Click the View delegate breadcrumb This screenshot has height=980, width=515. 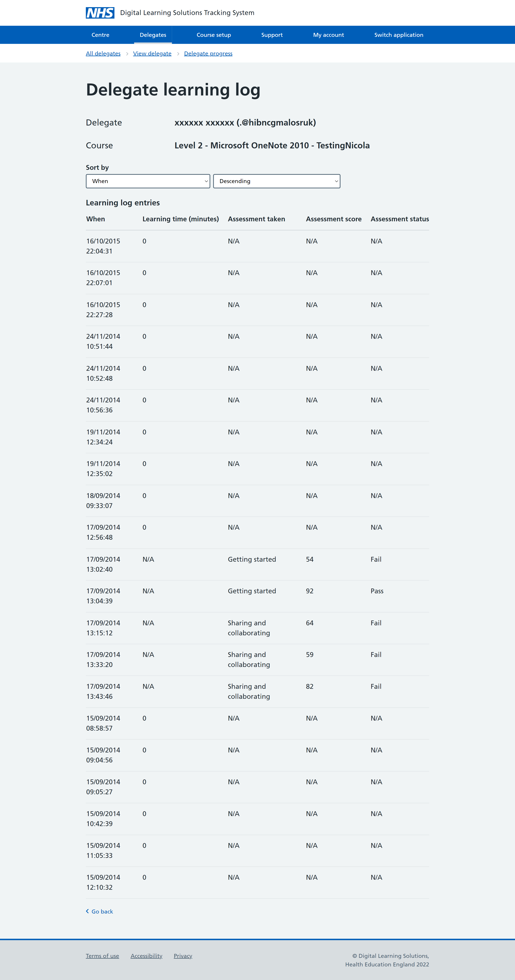(152, 53)
